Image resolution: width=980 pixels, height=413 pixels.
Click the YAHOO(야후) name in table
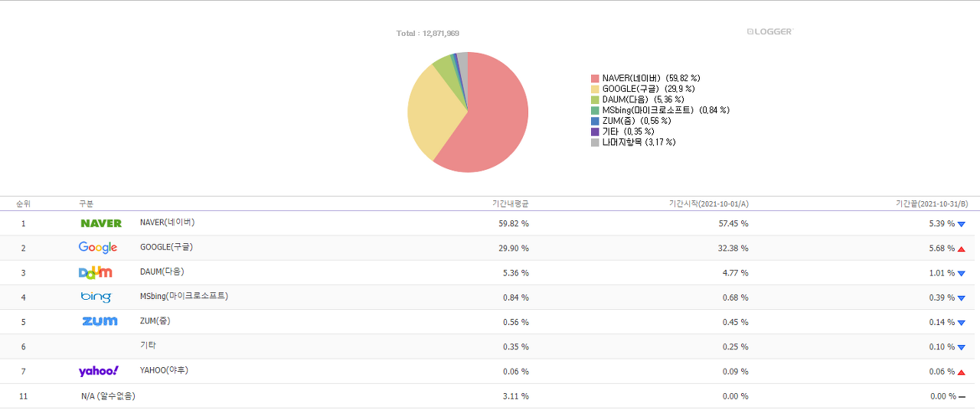click(164, 370)
